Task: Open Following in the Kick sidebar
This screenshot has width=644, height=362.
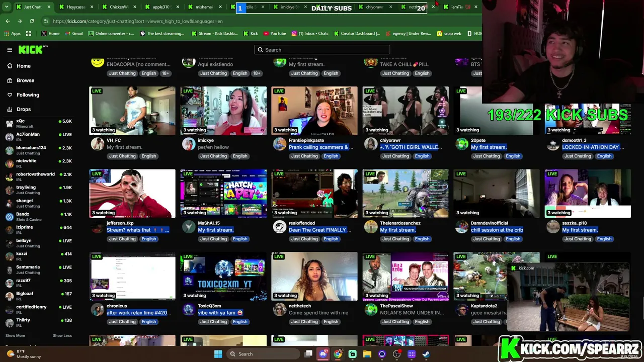Action: 28,95
